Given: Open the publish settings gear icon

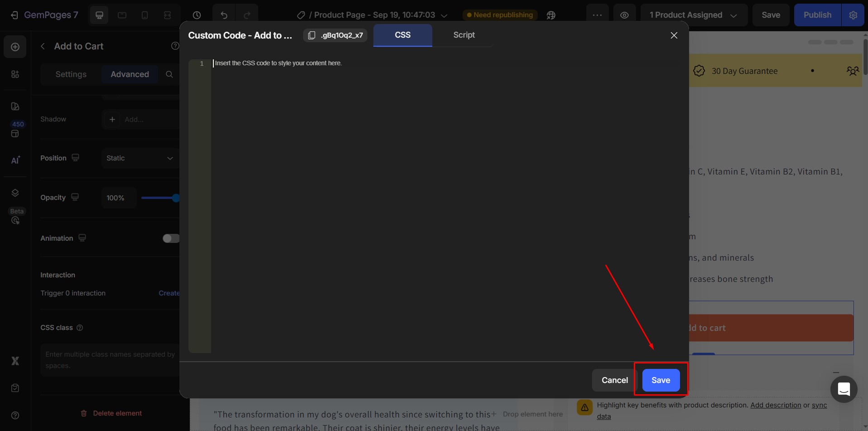Looking at the screenshot, I should pyautogui.click(x=853, y=15).
